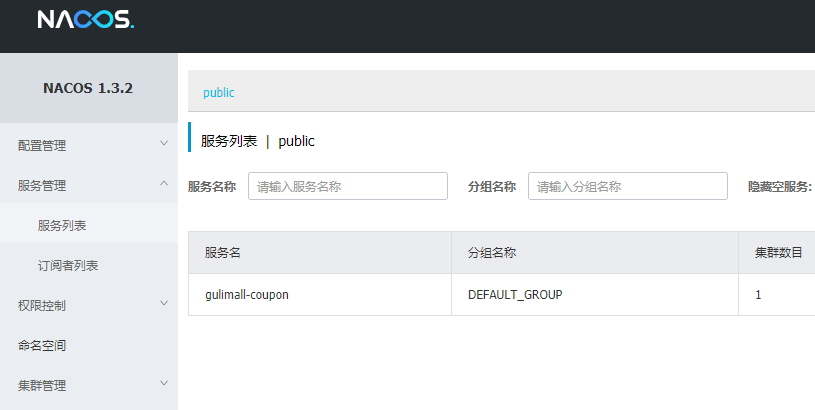Image resolution: width=815 pixels, height=410 pixels.
Task: Click the cluster count value 1
Action: [758, 295]
